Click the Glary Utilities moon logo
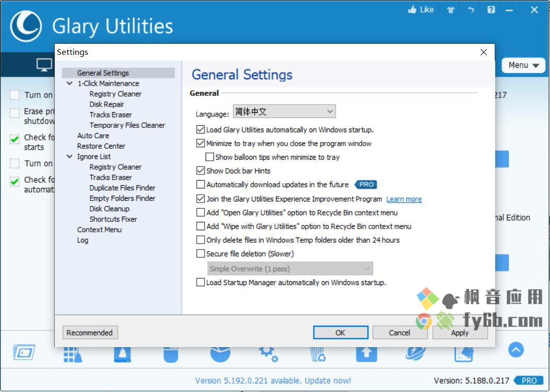The height and width of the screenshot is (392, 550). click(26, 26)
